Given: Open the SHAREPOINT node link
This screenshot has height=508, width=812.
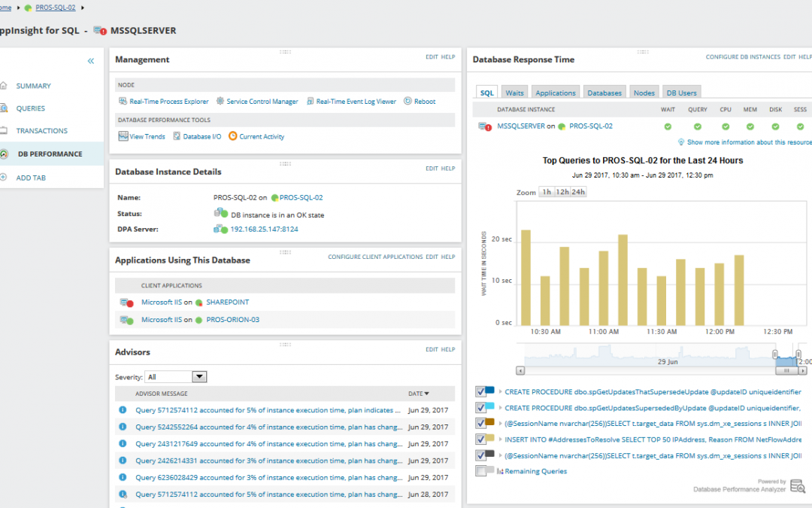Looking at the screenshot, I should pyautogui.click(x=227, y=303).
